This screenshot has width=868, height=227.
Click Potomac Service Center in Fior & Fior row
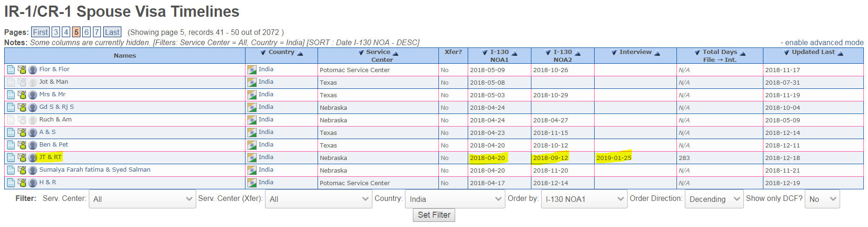point(355,70)
